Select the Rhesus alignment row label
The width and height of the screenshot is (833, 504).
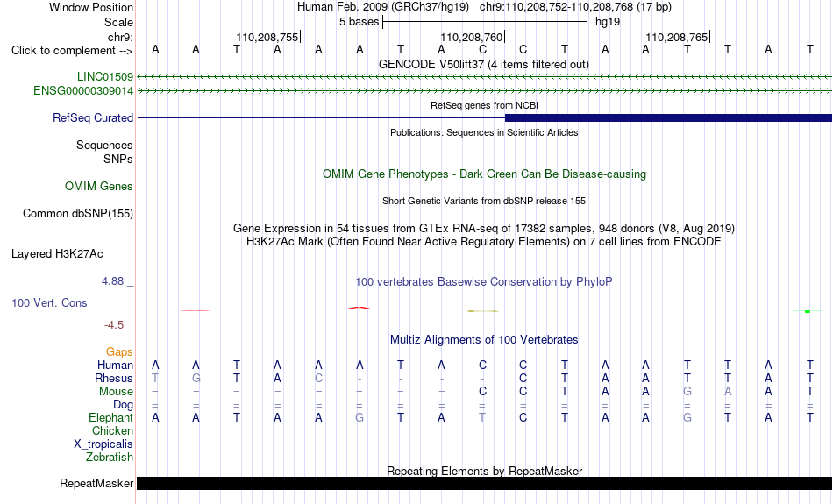114,378
